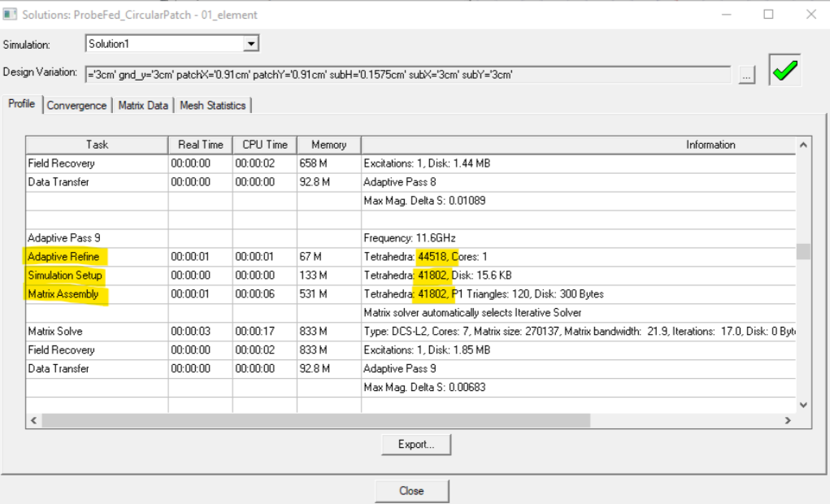The width and height of the screenshot is (830, 504).
Task: Open the Design Variation ellipsis browser
Action: (745, 74)
